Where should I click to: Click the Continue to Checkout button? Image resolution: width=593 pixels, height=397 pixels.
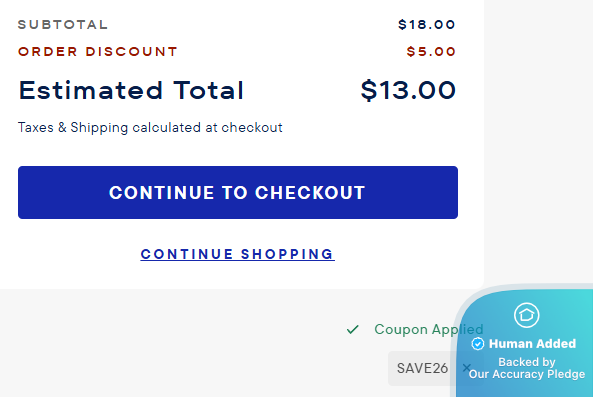[238, 192]
